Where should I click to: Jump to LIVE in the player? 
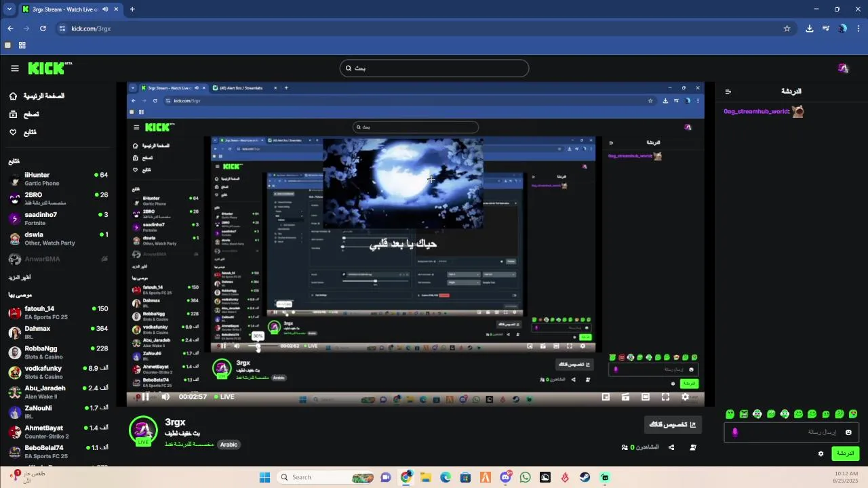224,397
